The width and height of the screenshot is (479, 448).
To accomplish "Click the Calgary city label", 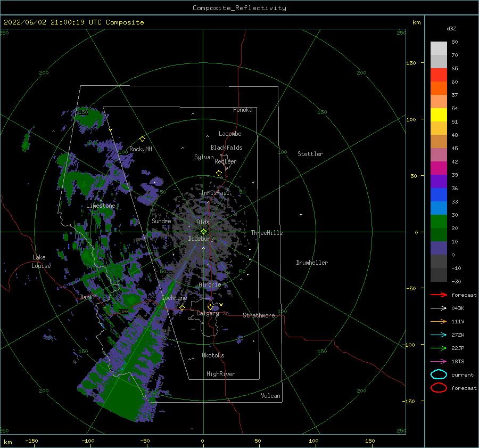I will pos(208,313).
